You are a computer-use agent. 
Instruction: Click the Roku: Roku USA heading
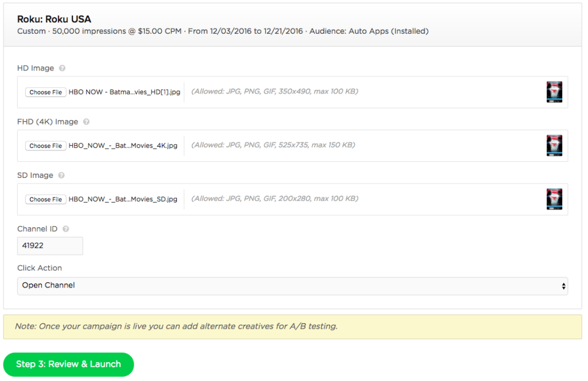(55, 19)
